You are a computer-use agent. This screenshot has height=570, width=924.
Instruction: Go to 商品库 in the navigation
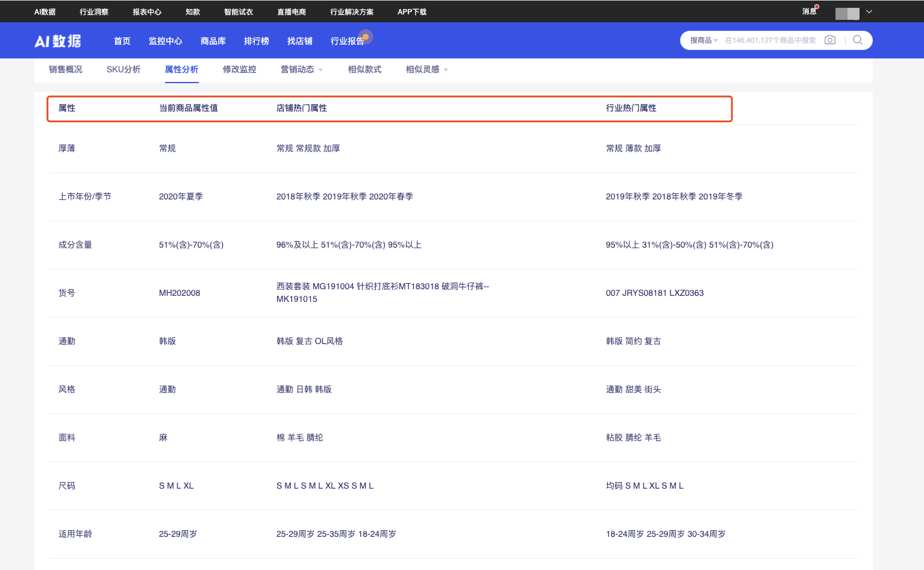pyautogui.click(x=213, y=41)
